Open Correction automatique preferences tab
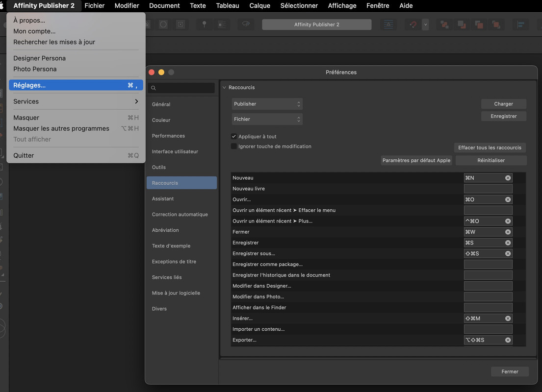 [181, 215]
